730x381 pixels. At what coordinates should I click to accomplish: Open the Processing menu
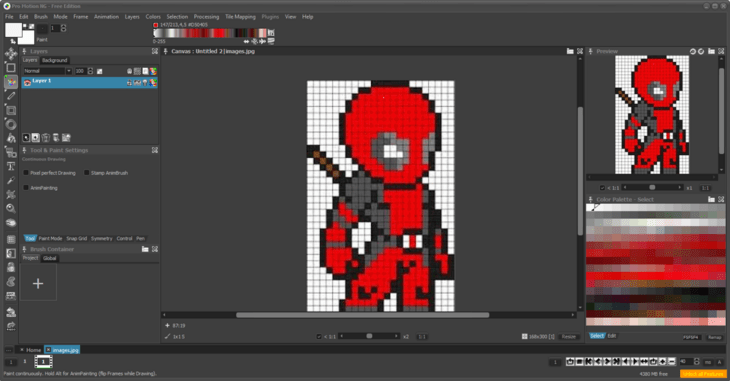tap(206, 17)
